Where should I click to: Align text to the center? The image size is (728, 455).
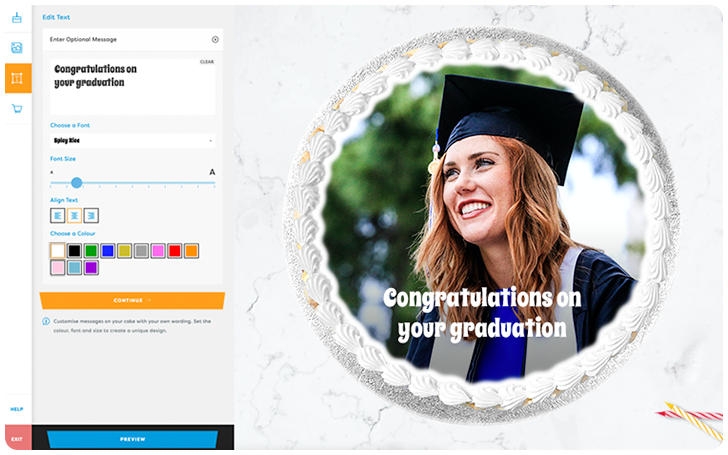pyautogui.click(x=74, y=215)
